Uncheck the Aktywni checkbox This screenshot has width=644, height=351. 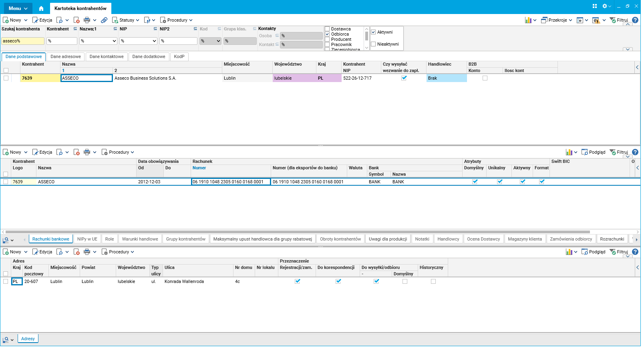tap(373, 32)
